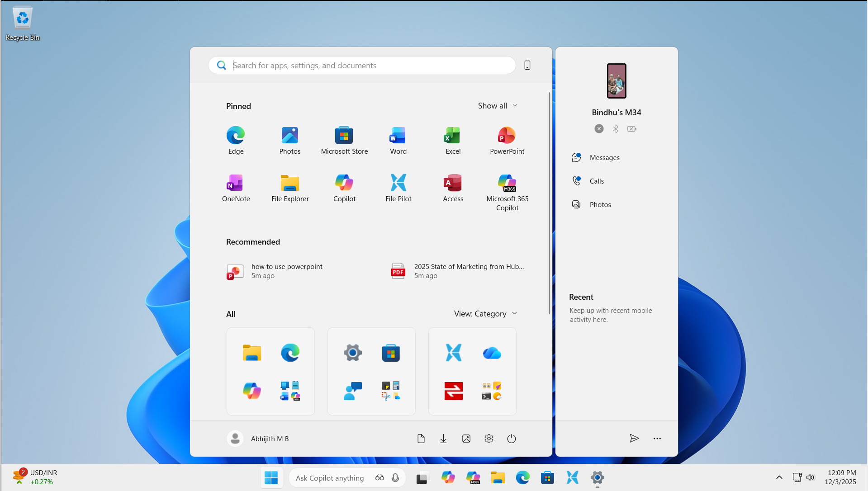Open Settings via the gear icon
The width and height of the screenshot is (868, 491).
[x=489, y=438]
